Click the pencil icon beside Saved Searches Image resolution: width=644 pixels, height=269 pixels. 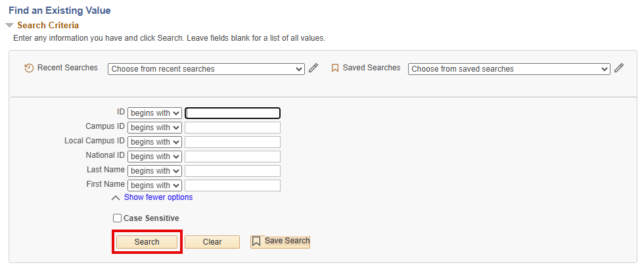(619, 68)
